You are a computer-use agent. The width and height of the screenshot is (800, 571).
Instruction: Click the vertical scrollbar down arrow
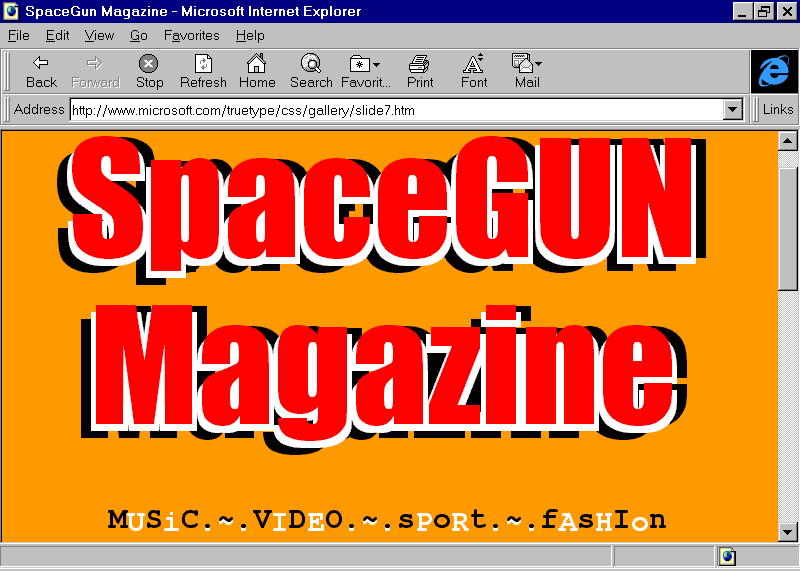787,532
